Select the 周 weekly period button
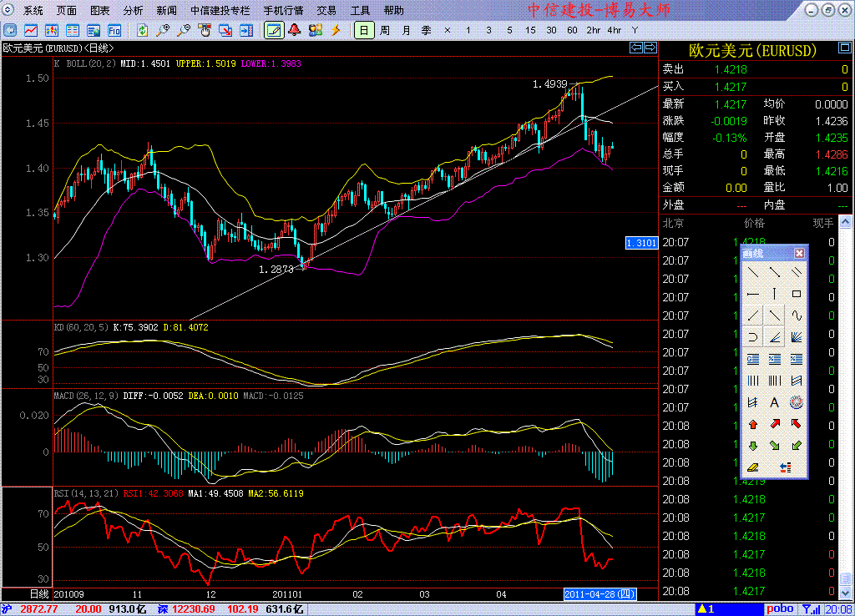This screenshot has width=855, height=616. [x=385, y=31]
